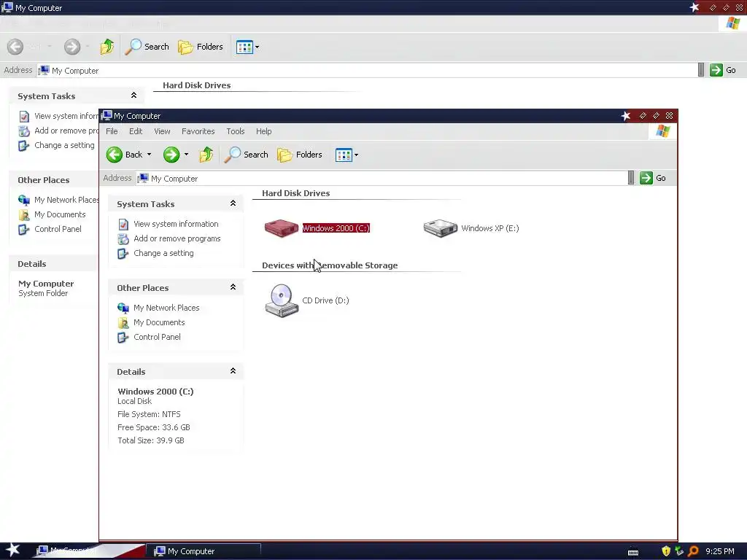This screenshot has width=747, height=560.
Task: Click the yellow security shield tray icon
Action: click(666, 551)
